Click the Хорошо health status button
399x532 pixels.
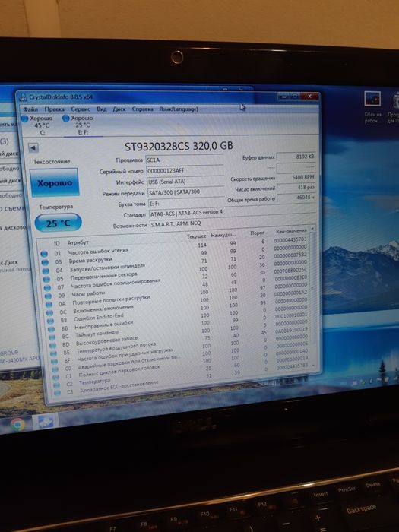(55, 183)
